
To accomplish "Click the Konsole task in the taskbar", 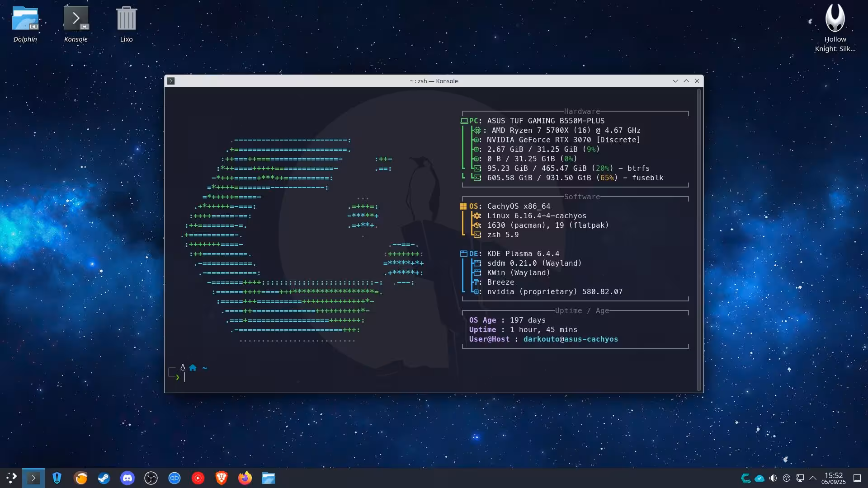I will (x=33, y=478).
